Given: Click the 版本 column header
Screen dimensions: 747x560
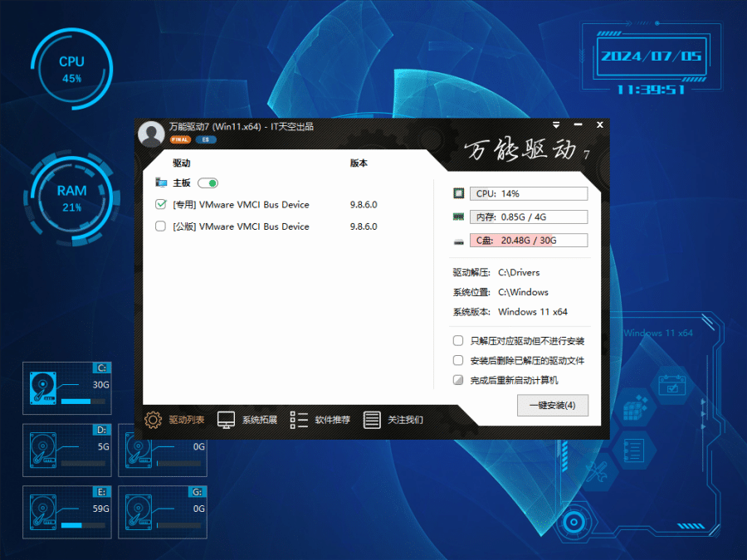Looking at the screenshot, I should pos(359,163).
